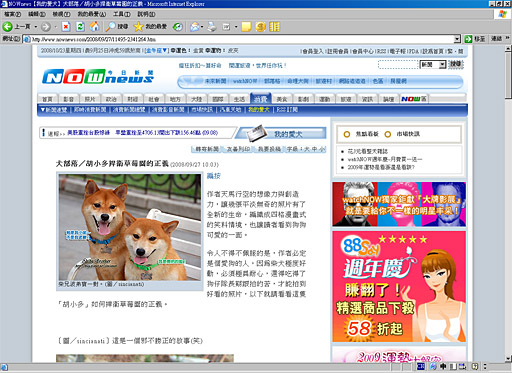
Task: Click the yellow note toolbar icon
Action: click(x=246, y=27)
